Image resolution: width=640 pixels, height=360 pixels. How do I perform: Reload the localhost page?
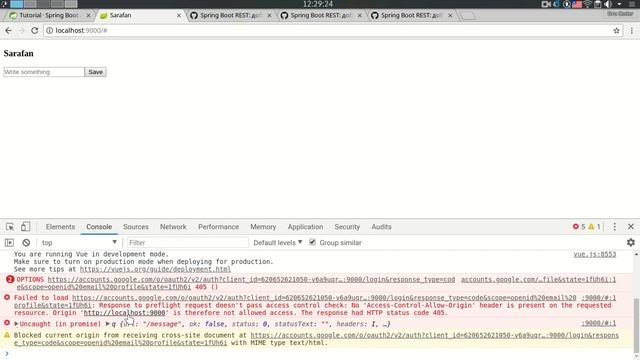coord(35,31)
